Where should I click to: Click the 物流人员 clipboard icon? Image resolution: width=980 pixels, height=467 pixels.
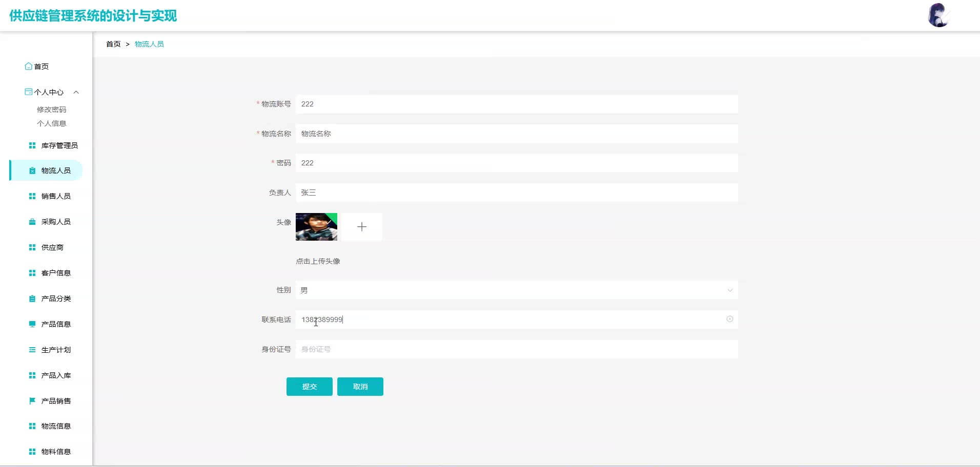pyautogui.click(x=32, y=171)
